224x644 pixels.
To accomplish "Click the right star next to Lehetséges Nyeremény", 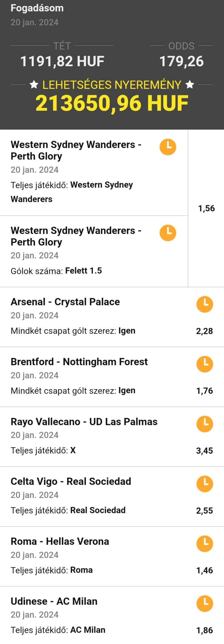I will pyautogui.click(x=190, y=84).
